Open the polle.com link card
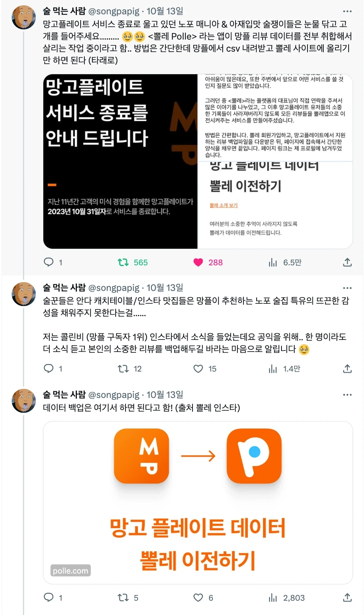This screenshot has width=364, height=615. tap(198, 503)
